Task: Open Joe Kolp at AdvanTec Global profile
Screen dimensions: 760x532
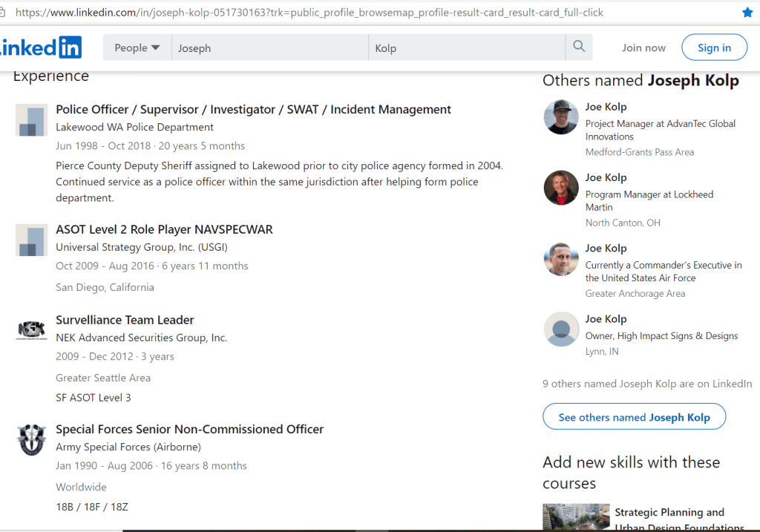Action: coord(606,107)
